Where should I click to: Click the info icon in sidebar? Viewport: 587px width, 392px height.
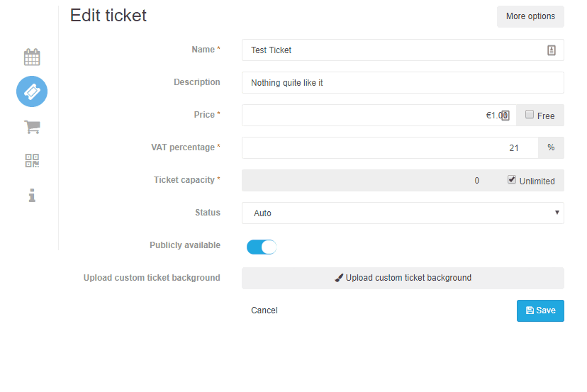32,195
